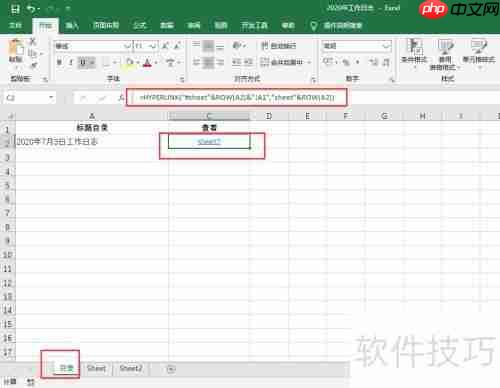
Task: Click the decrease indent icon
Action: 236,62
